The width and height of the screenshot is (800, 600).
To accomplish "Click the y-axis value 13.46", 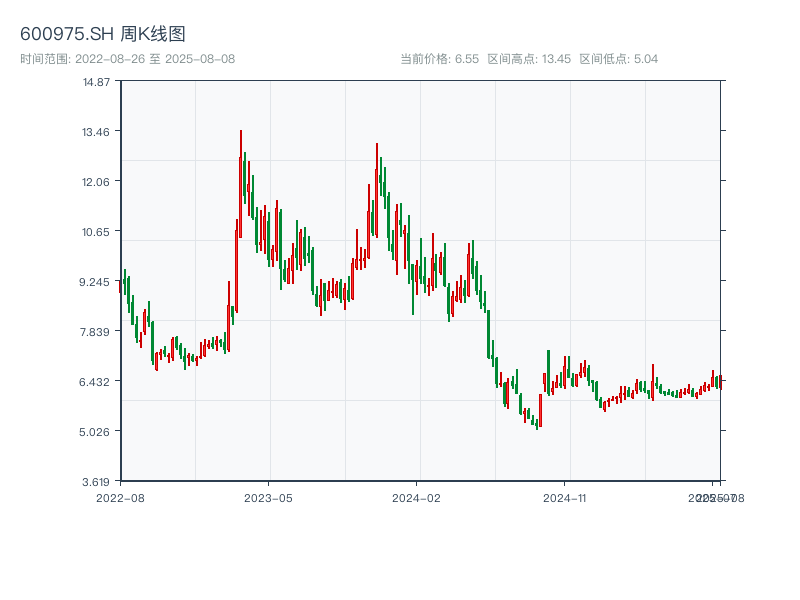I will [96, 132].
